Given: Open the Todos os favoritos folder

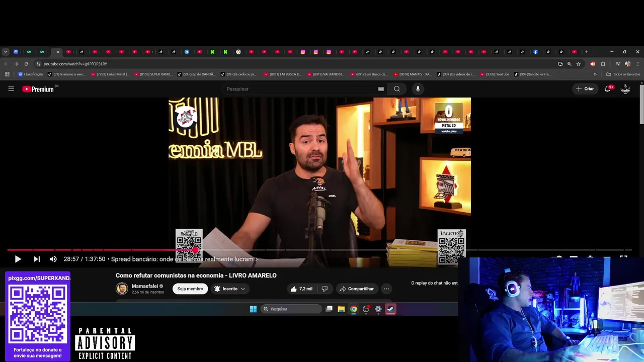Looking at the screenshot, I should (623, 74).
